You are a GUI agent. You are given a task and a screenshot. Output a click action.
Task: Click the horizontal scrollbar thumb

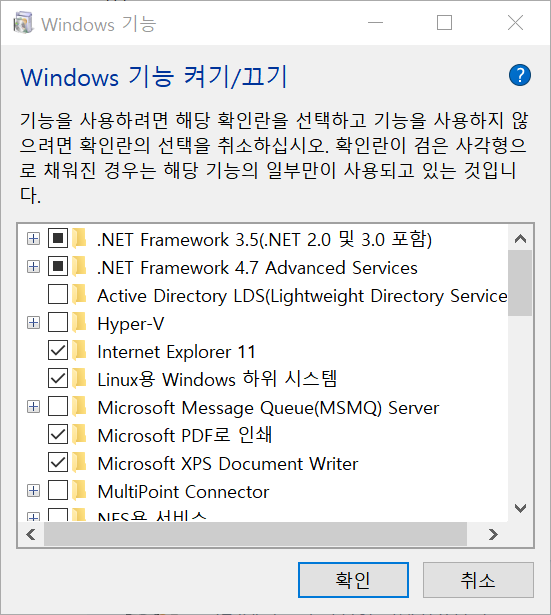(255, 534)
